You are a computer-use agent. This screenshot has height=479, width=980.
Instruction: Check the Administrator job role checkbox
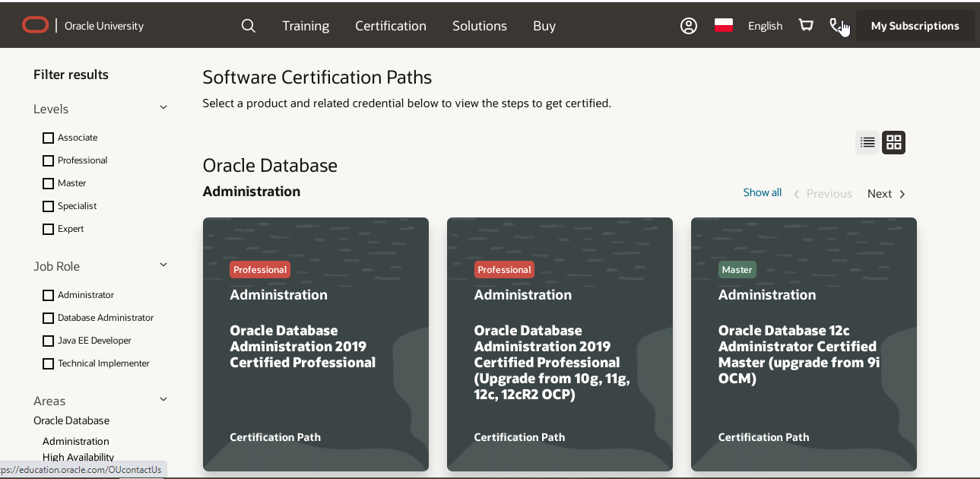[x=49, y=295]
